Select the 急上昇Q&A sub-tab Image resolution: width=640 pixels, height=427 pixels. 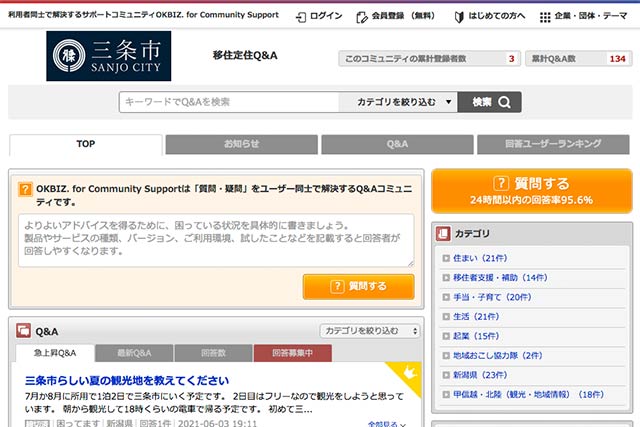[x=55, y=353]
